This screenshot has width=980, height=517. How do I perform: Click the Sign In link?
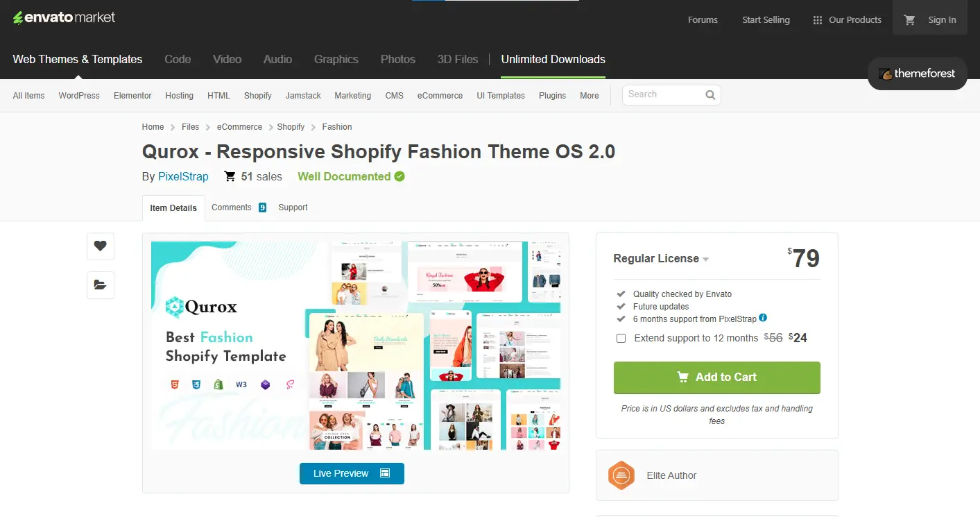pyautogui.click(x=942, y=20)
